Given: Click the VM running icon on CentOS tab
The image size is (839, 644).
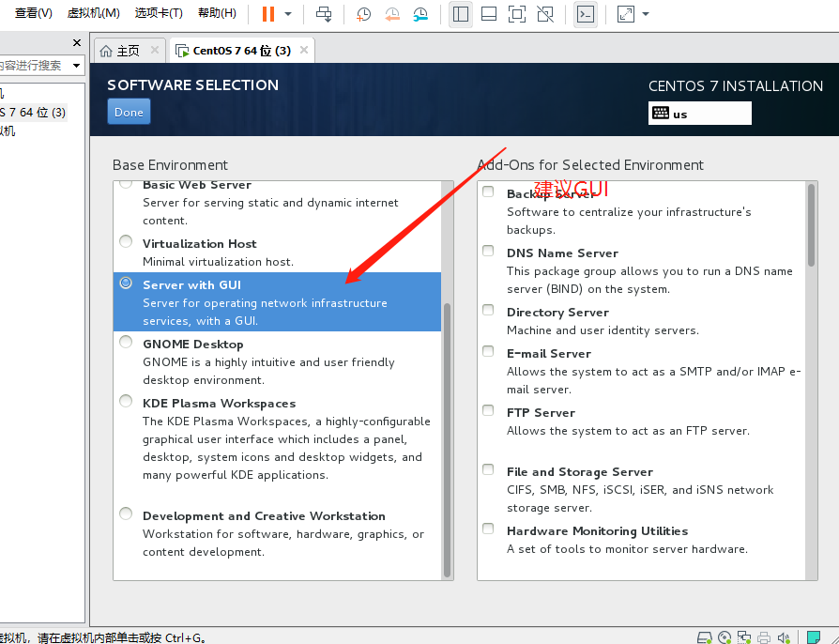Looking at the screenshot, I should [x=182, y=51].
